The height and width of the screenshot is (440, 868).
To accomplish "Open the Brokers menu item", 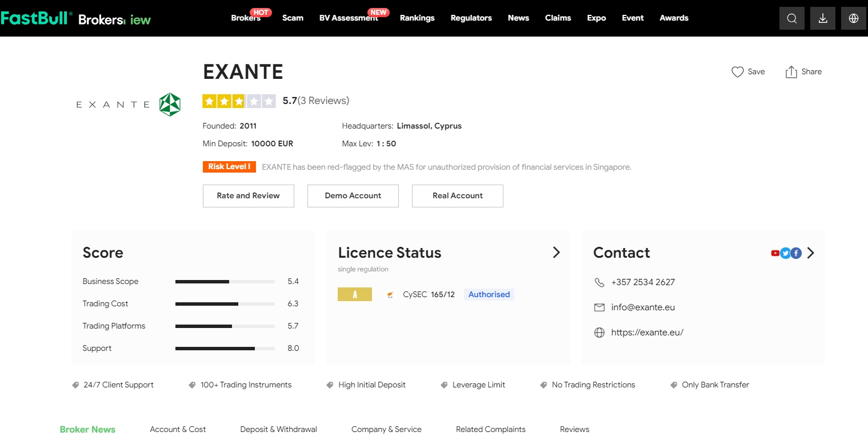I will pos(245,18).
